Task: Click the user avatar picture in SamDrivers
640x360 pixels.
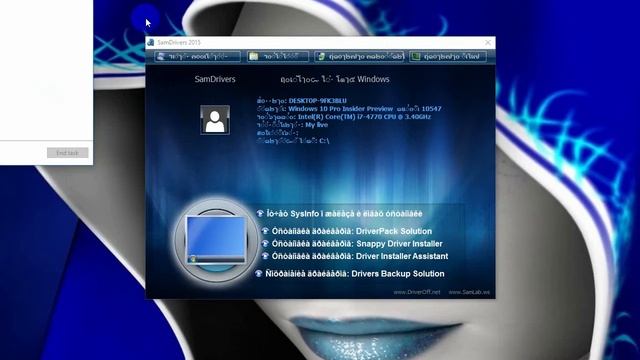Action: point(215,120)
